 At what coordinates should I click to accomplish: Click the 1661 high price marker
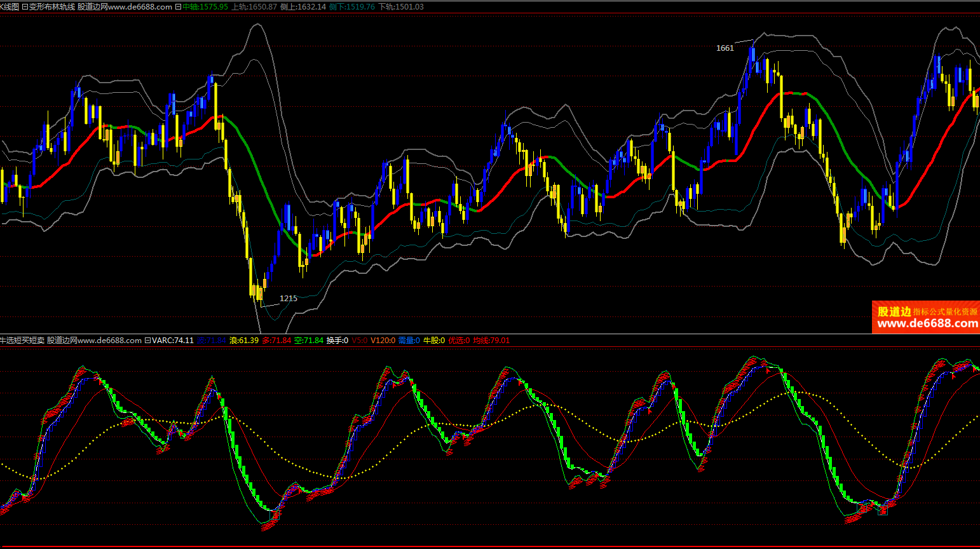click(725, 48)
